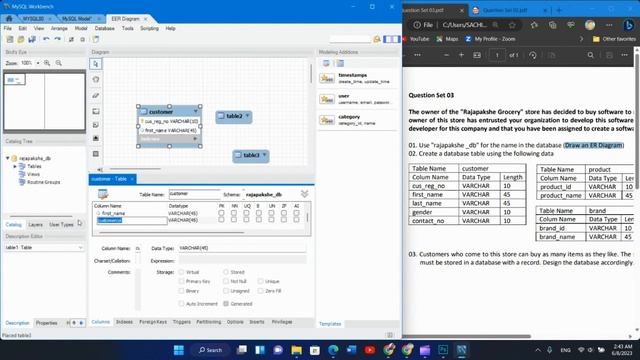The width and height of the screenshot is (640, 360).
Task: Expand the Tables node in Catalog Tree
Action: pyautogui.click(x=15, y=167)
